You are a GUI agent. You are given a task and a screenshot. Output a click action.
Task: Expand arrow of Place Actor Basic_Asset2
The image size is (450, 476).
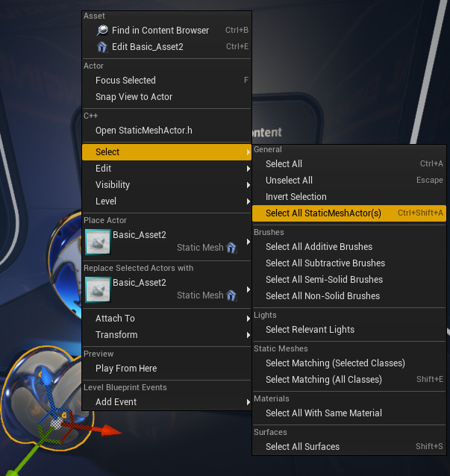click(x=249, y=242)
